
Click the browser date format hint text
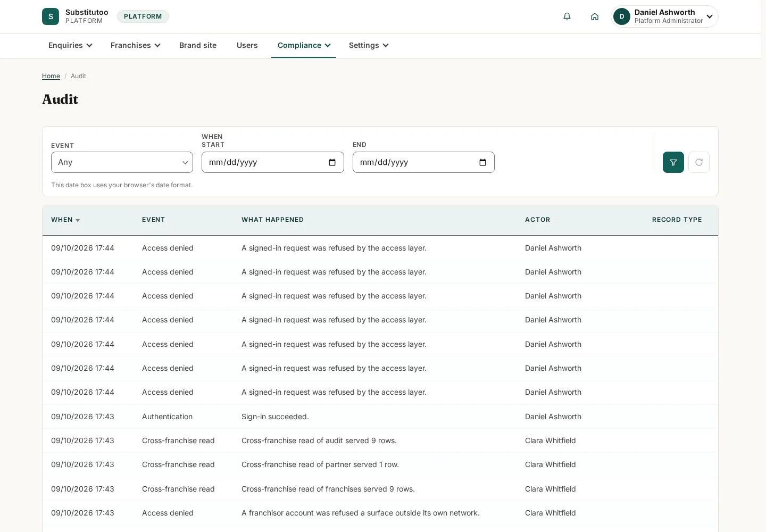tap(122, 185)
